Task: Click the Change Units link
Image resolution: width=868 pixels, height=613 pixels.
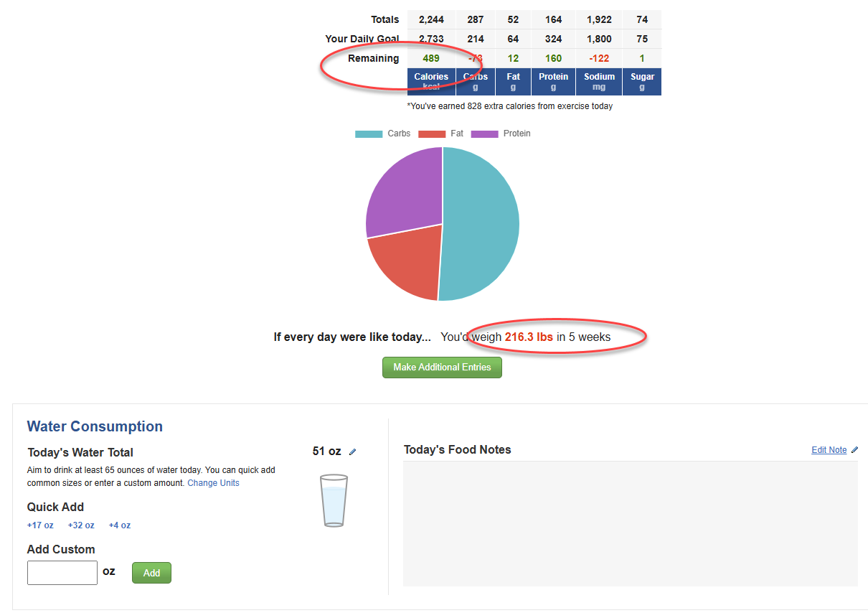Action: point(213,483)
